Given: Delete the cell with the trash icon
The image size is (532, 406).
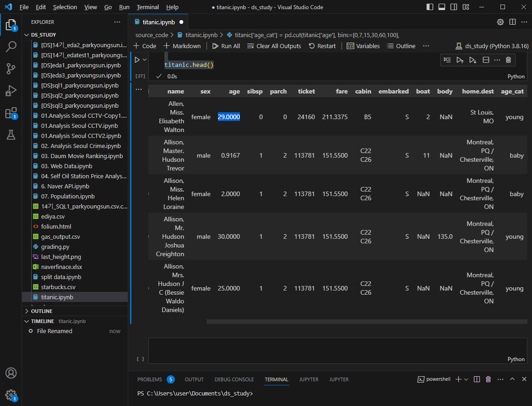Looking at the screenshot, I should coord(508,60).
